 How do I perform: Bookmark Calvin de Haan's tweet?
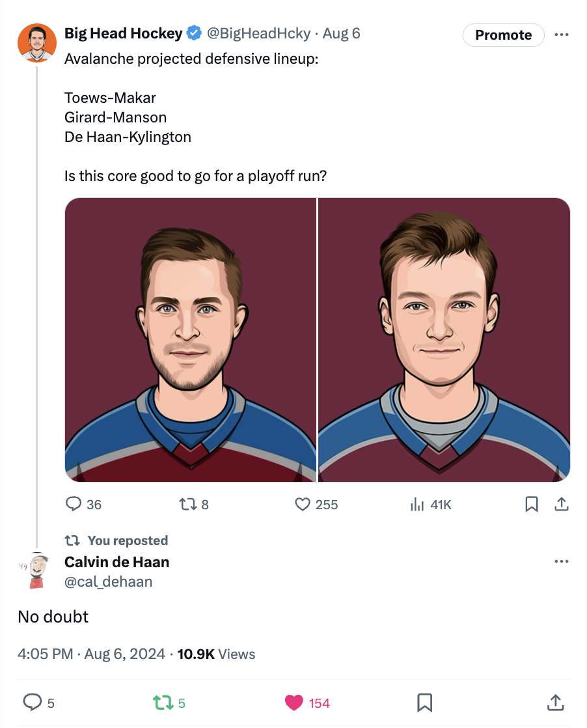[x=425, y=702]
